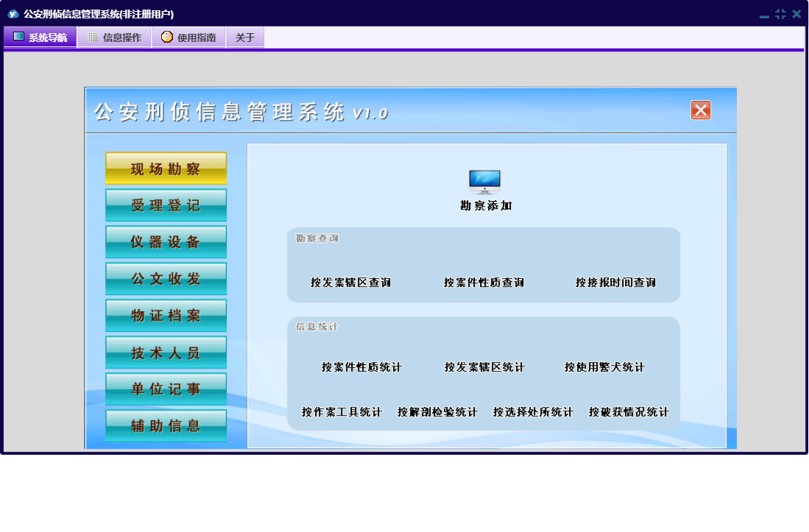Click the 按发案辖区查询 link
This screenshot has height=532, width=809.
350,283
